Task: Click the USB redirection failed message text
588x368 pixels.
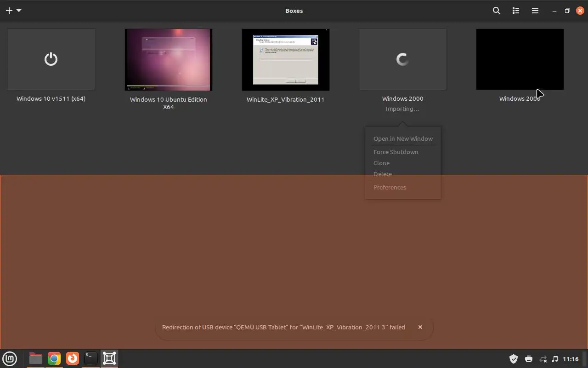Action: pos(283,327)
